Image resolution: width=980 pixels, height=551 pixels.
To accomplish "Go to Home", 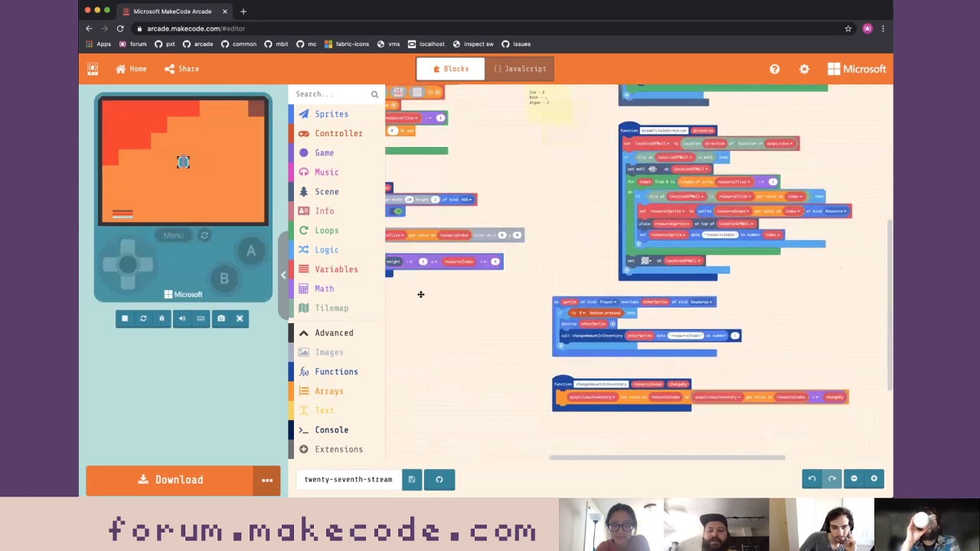I will pyautogui.click(x=131, y=69).
